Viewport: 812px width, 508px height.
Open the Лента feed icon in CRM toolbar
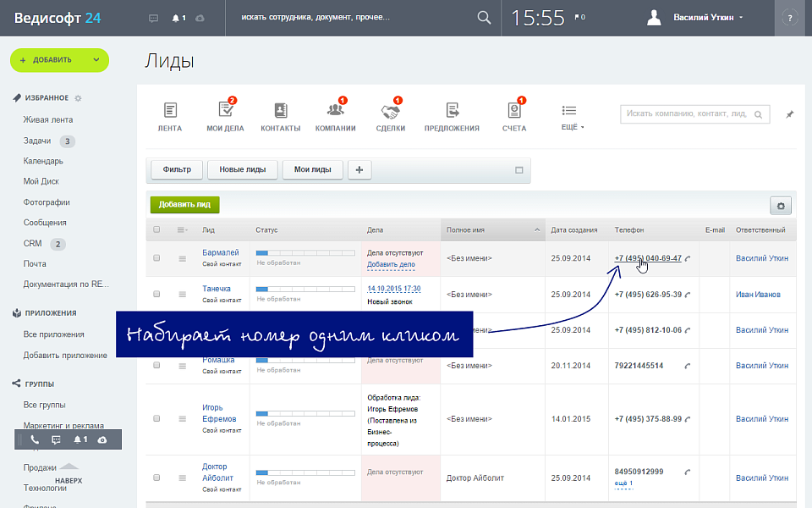coord(170,111)
